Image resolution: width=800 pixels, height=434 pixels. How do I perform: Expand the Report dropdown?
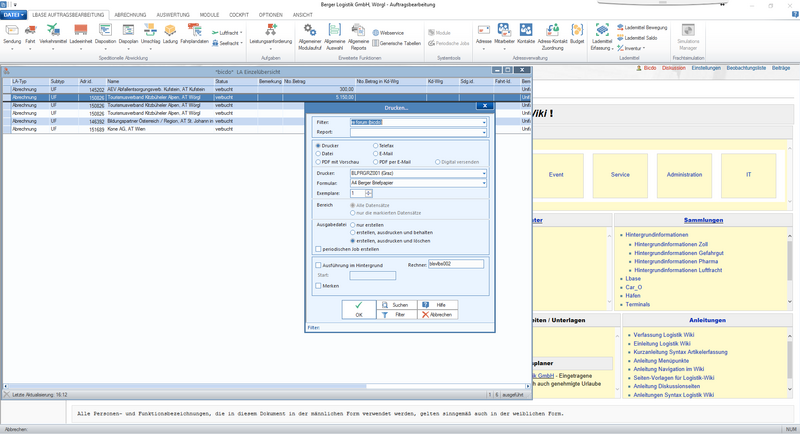click(484, 133)
